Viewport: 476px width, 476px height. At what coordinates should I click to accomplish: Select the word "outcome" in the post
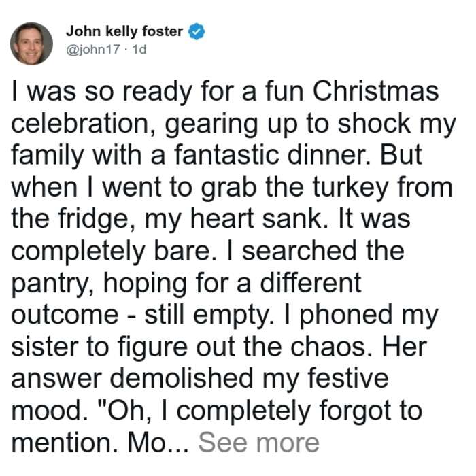tap(65, 316)
